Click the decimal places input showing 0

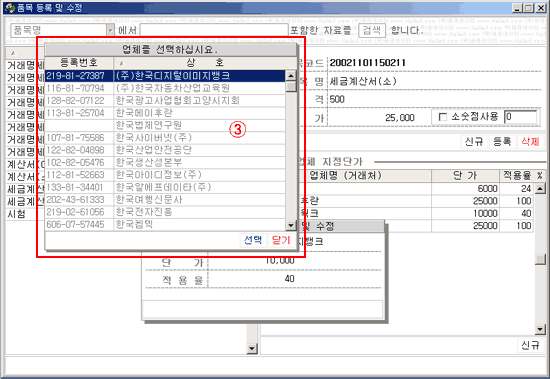(x=521, y=117)
